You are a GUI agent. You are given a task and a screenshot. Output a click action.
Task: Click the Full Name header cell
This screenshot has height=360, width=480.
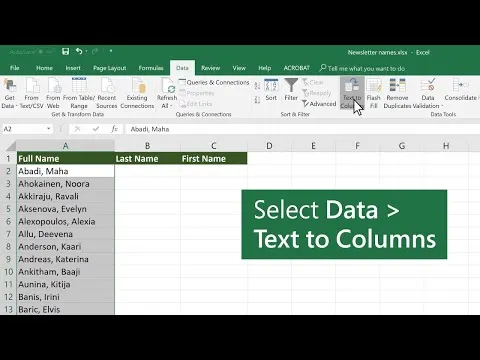coord(65,158)
